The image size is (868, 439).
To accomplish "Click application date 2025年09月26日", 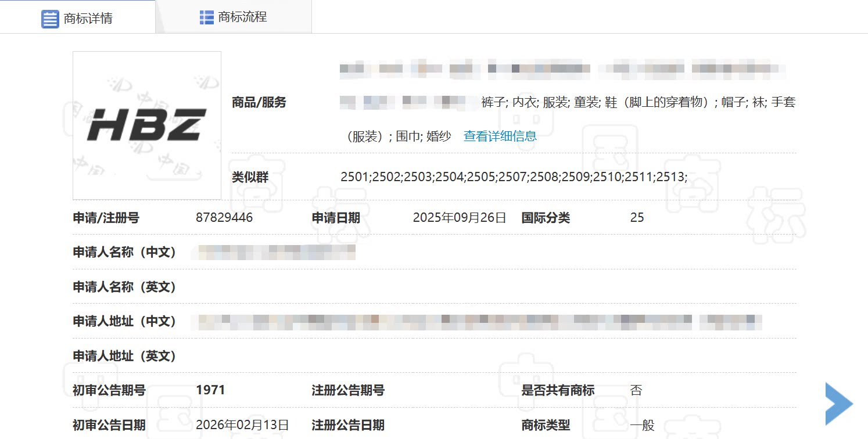I will point(460,218).
